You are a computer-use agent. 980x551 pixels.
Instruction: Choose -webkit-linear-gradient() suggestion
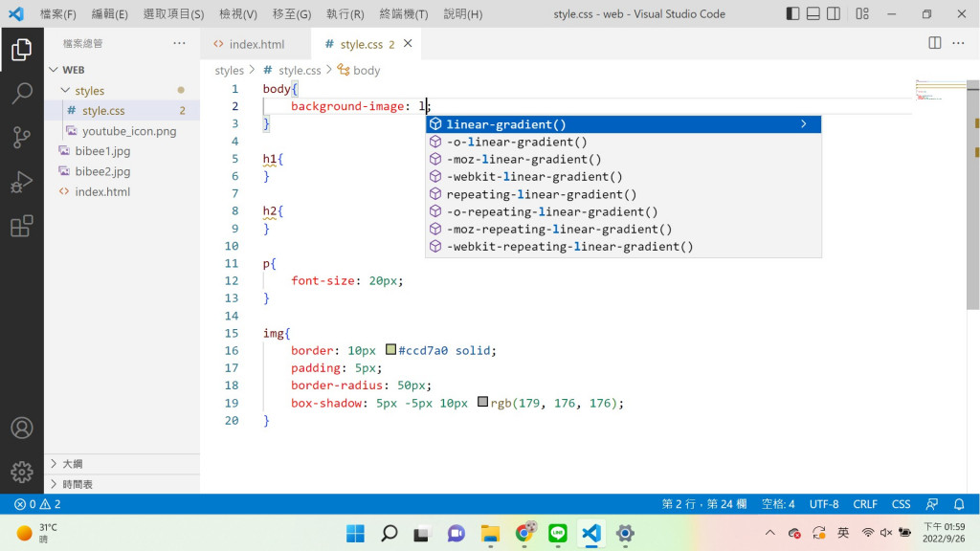tap(623, 177)
